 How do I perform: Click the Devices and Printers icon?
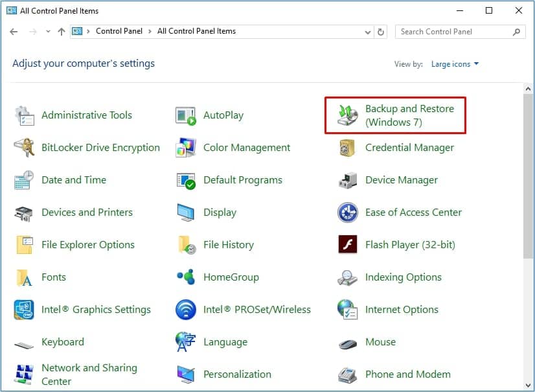[x=24, y=213]
